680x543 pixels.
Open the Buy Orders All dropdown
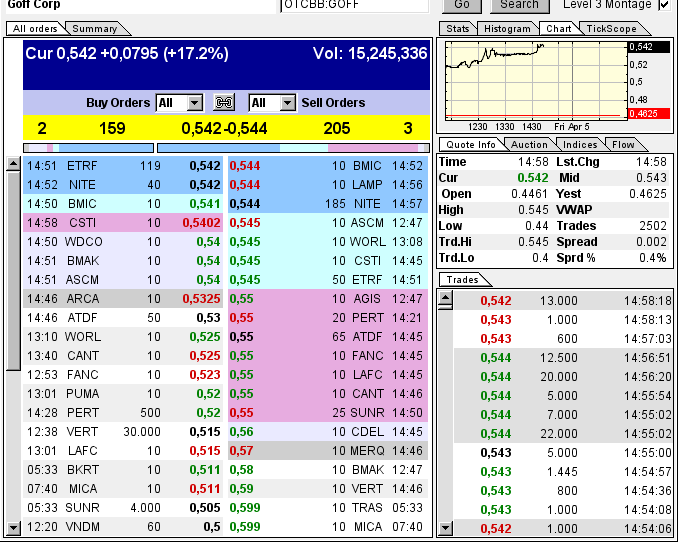(179, 103)
